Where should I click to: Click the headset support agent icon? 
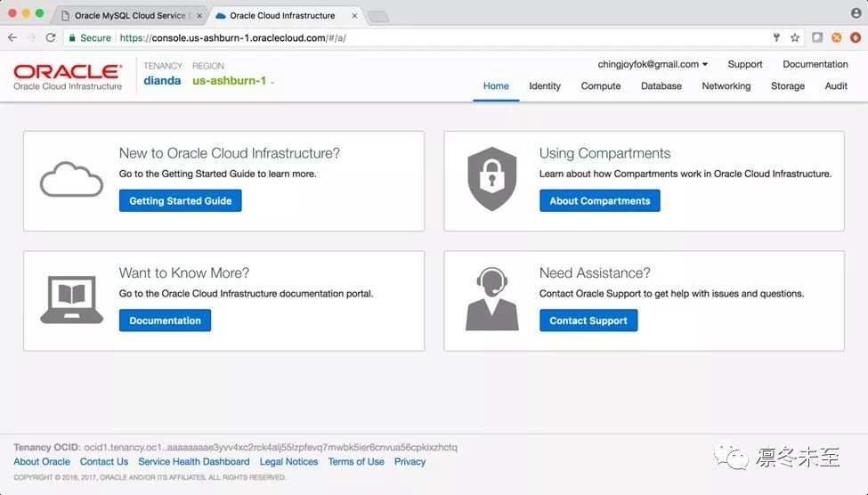point(491,299)
